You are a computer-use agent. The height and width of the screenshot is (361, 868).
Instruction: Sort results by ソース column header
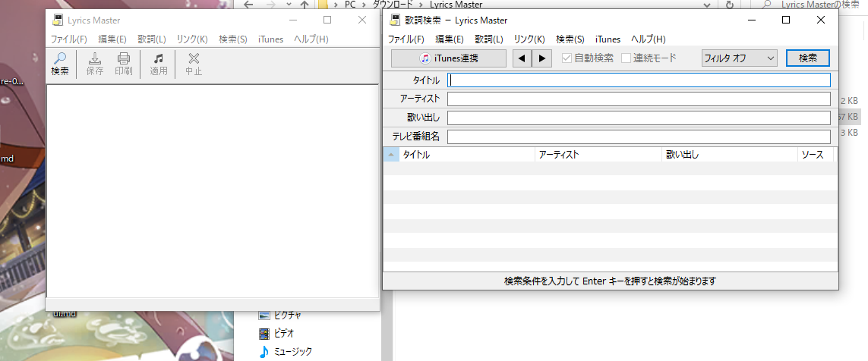[x=816, y=155]
